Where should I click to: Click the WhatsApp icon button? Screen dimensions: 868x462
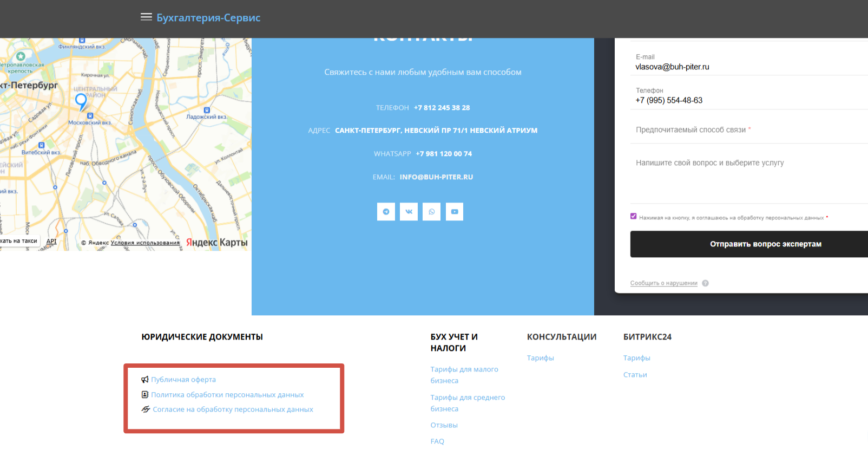[431, 212]
